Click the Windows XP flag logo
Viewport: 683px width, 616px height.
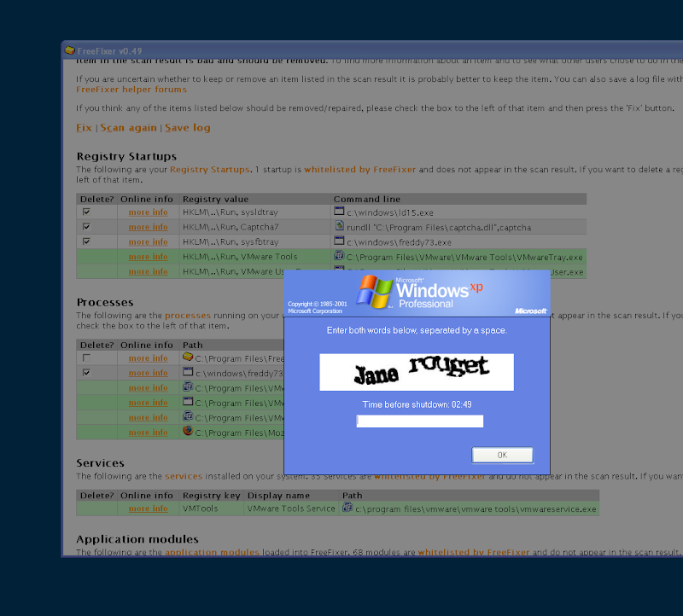[374, 292]
